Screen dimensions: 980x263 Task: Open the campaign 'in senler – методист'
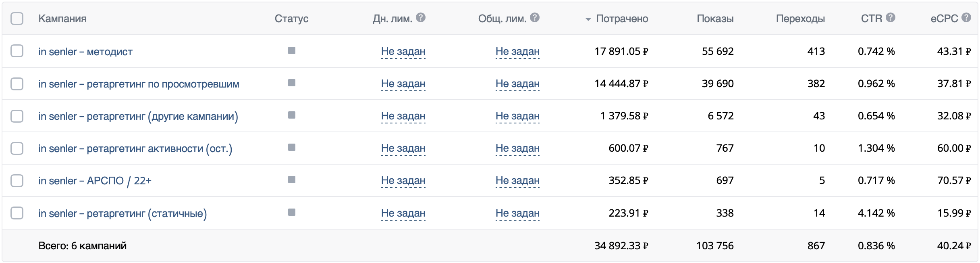pyautogui.click(x=85, y=51)
